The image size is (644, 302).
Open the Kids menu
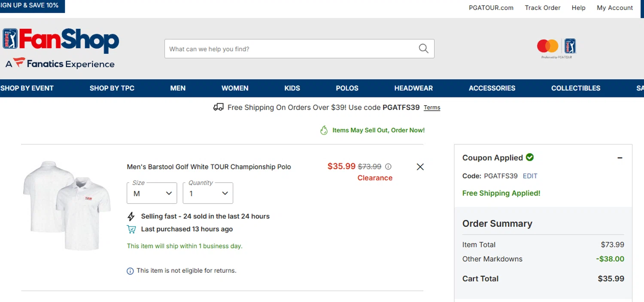(292, 88)
